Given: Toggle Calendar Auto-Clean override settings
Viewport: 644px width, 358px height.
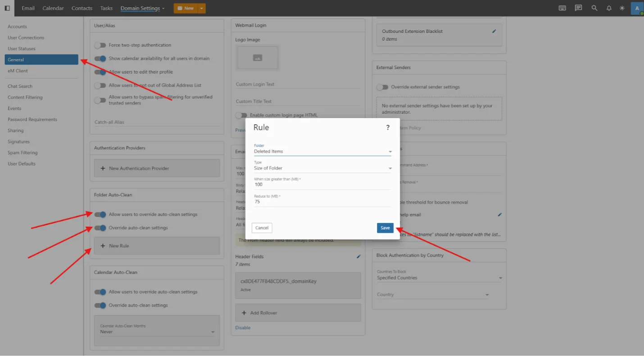Looking at the screenshot, I should 100,305.
